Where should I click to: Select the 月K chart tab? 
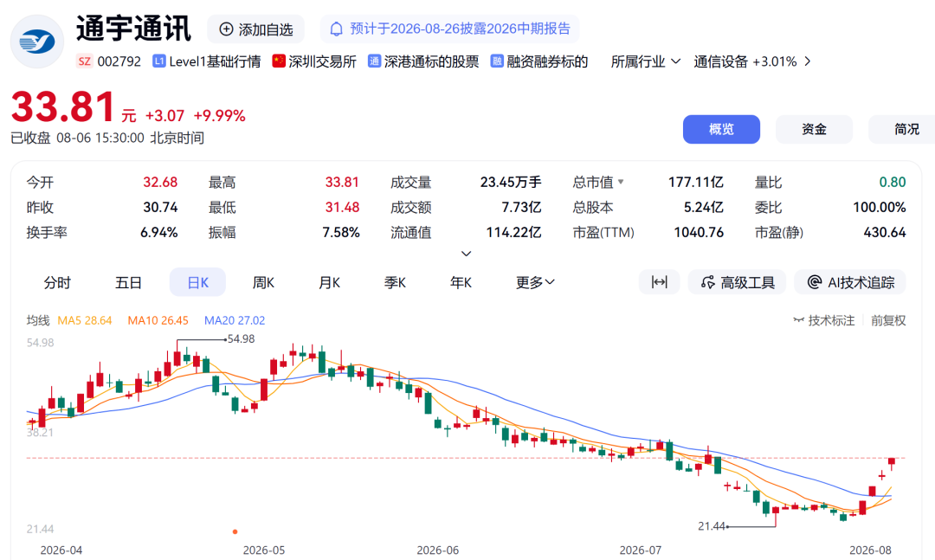tap(329, 282)
